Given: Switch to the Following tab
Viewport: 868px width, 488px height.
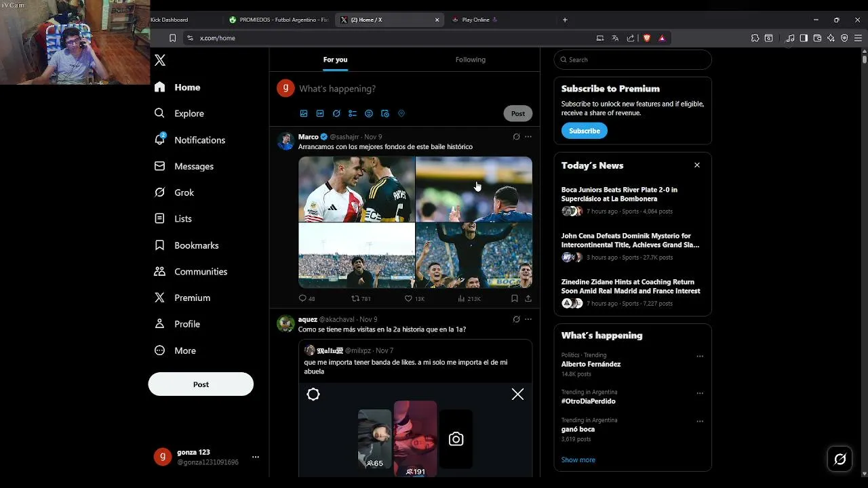Looking at the screenshot, I should [470, 60].
